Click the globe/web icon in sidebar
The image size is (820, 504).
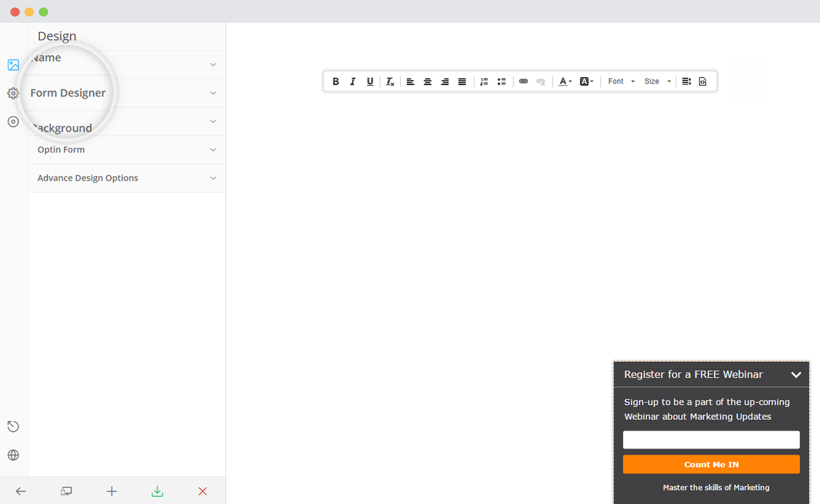(x=14, y=454)
